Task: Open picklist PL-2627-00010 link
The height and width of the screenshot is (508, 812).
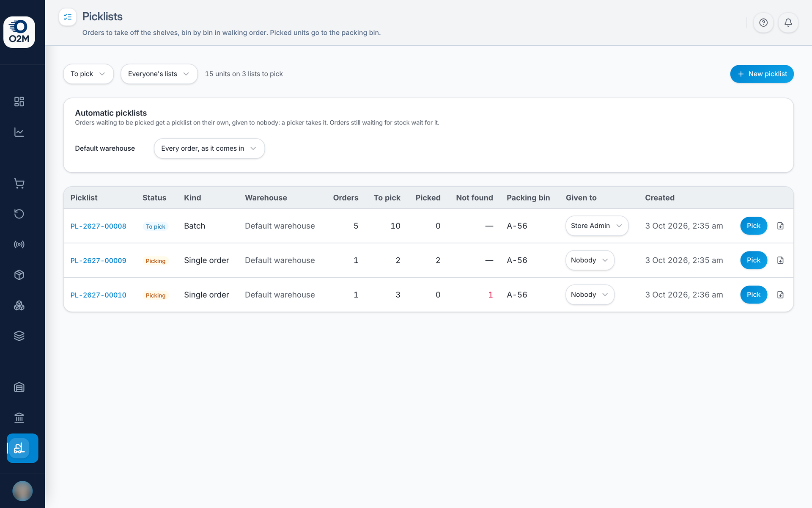Action: (x=98, y=295)
